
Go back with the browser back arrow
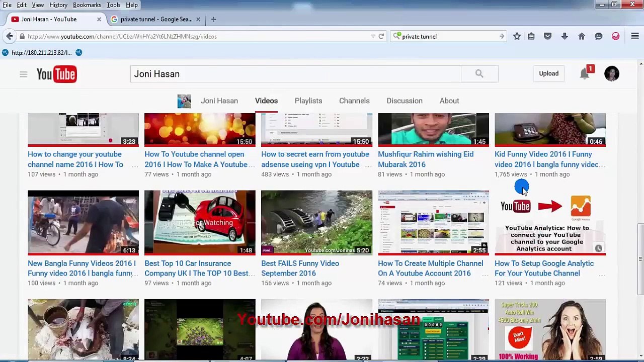(10, 36)
